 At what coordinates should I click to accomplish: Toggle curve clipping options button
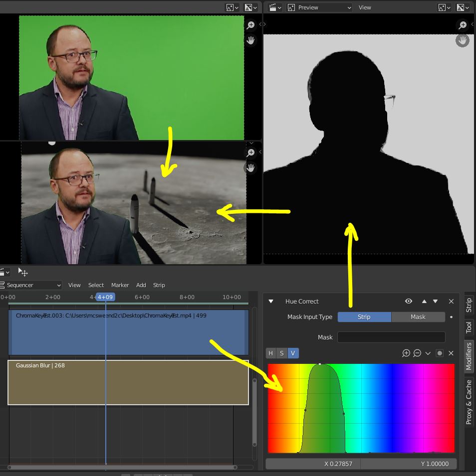(440, 353)
